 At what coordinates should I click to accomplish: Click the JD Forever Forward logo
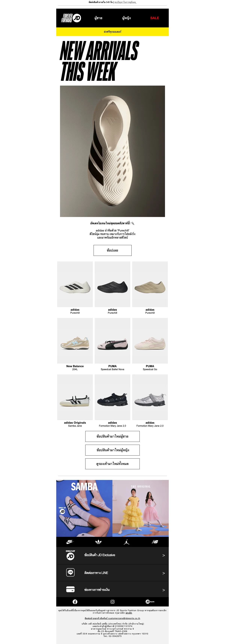(x=71, y=18)
